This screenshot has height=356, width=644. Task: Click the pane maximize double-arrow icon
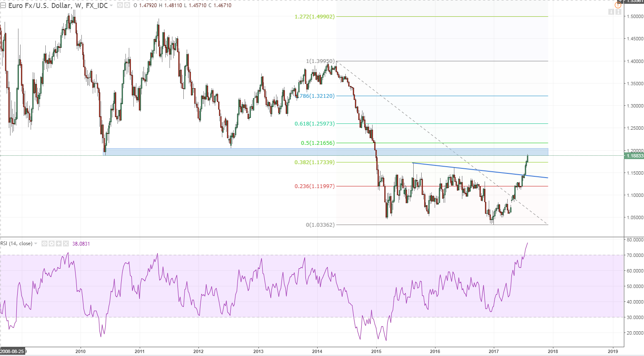618,12
